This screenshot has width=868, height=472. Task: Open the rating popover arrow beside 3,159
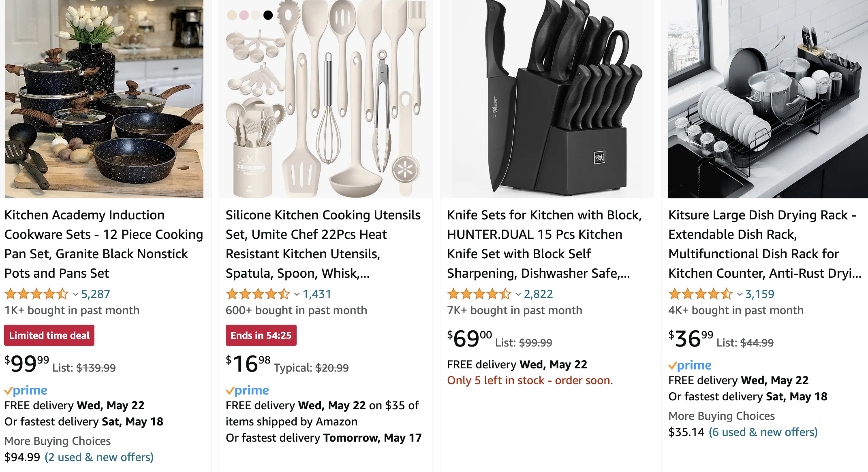(x=740, y=294)
